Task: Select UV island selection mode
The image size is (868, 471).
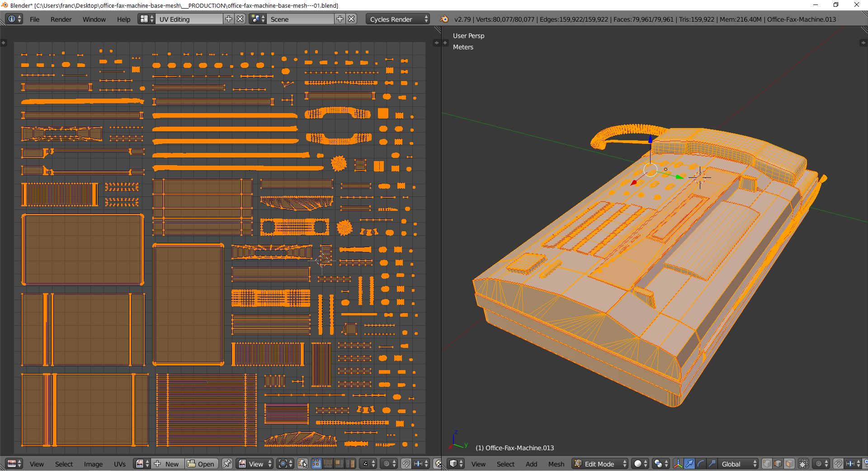Action: (350, 464)
